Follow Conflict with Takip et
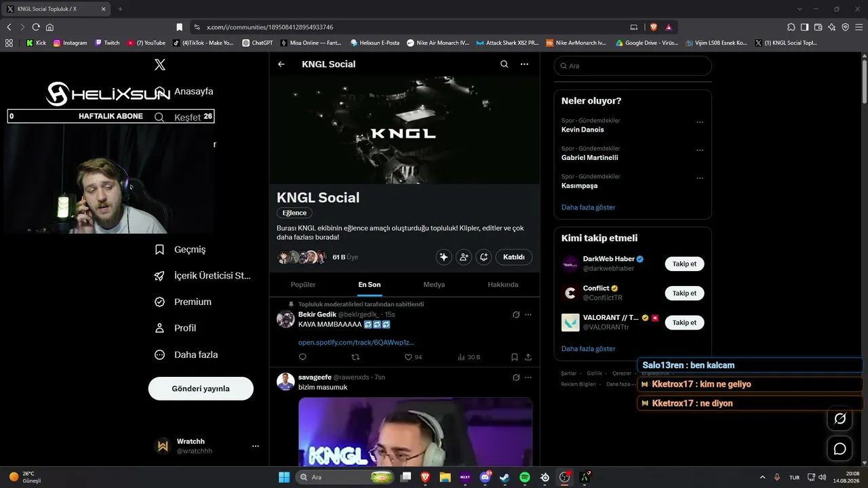 pos(684,293)
